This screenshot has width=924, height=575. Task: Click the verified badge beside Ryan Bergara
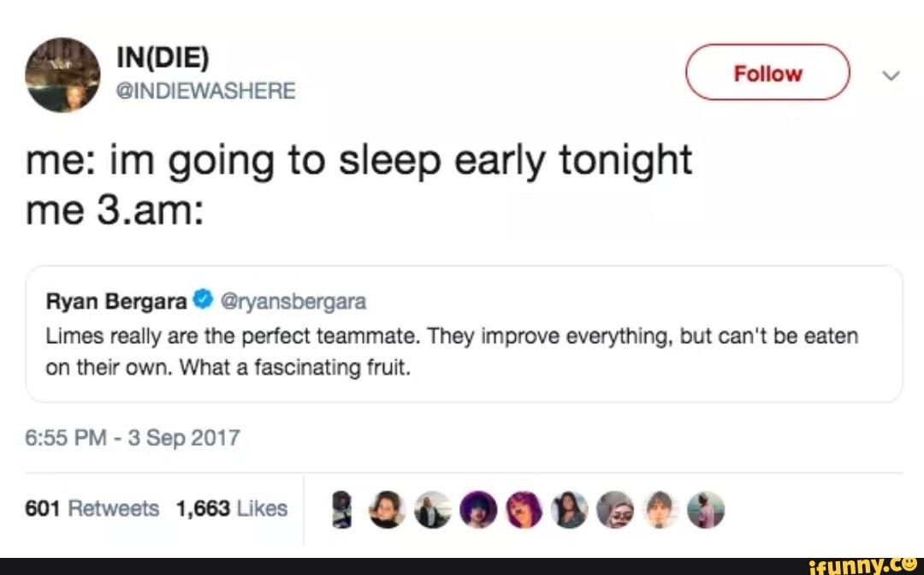[202, 301]
